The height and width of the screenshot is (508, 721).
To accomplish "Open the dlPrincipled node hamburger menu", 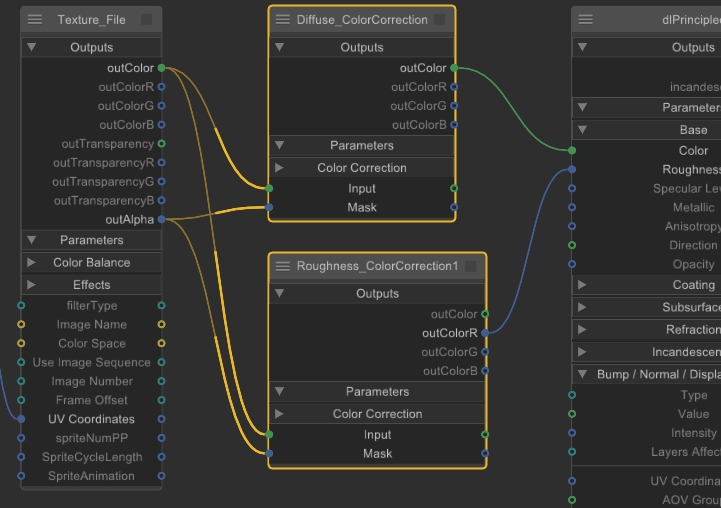I will point(586,20).
